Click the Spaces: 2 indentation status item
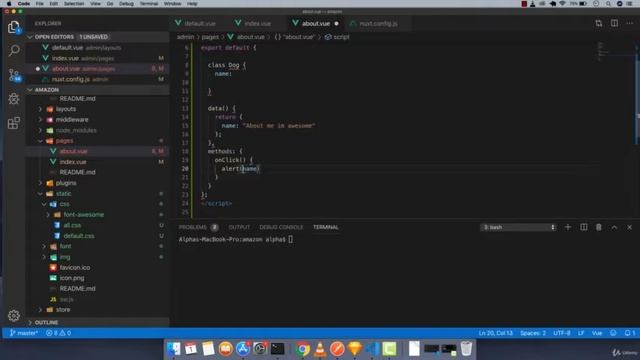The width and height of the screenshot is (640, 360). point(533,333)
